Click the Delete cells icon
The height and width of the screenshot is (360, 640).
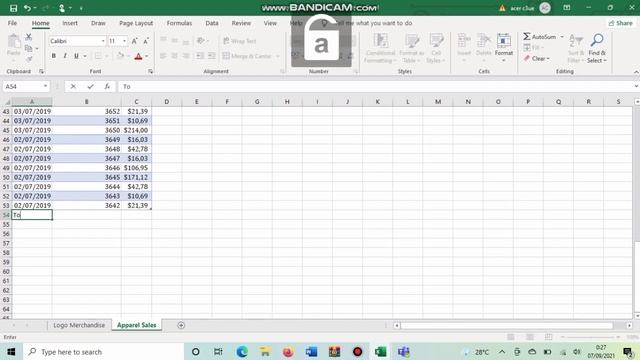point(484,41)
